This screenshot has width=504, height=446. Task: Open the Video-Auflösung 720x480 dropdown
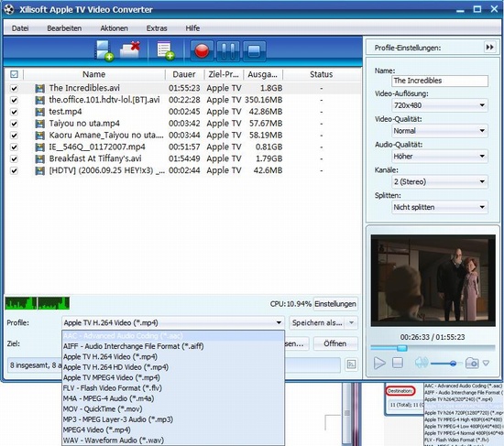tap(439, 105)
